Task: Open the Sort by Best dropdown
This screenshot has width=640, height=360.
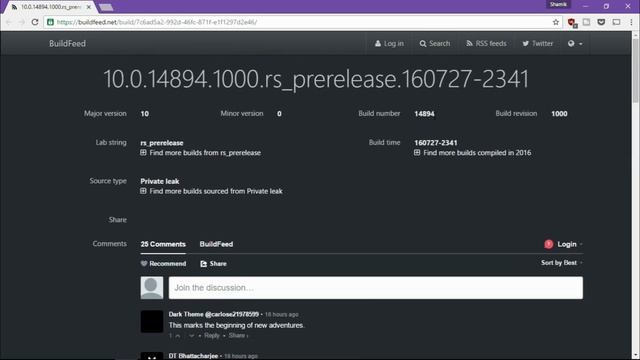Action: [562, 263]
